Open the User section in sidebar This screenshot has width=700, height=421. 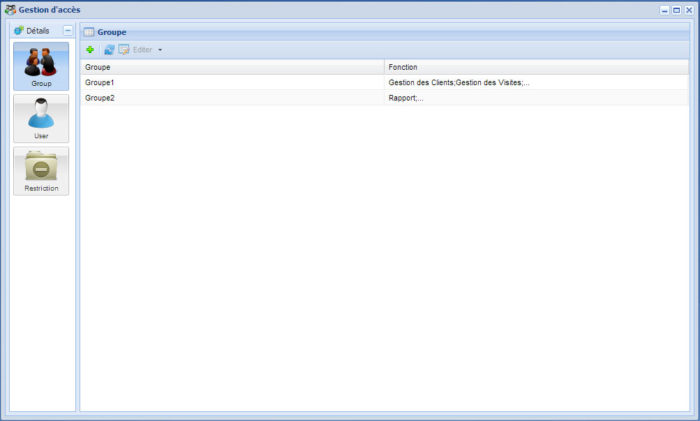tap(41, 118)
